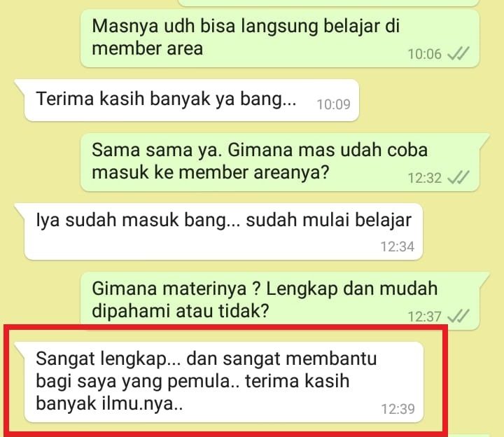Tap the 12:39 timestamp
Image resolution: width=504 pixels, height=437 pixels.
pos(398,409)
